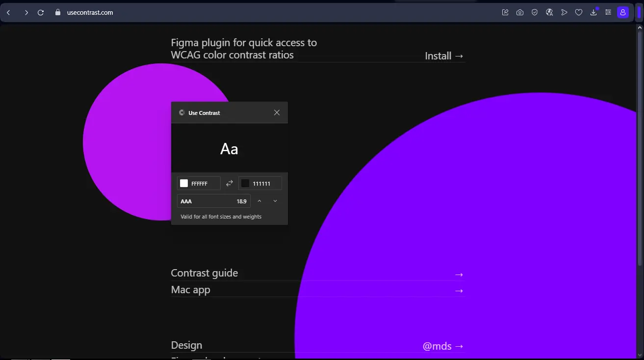This screenshot has height=360, width=644.
Task: Click the purple profile account button
Action: point(623,12)
